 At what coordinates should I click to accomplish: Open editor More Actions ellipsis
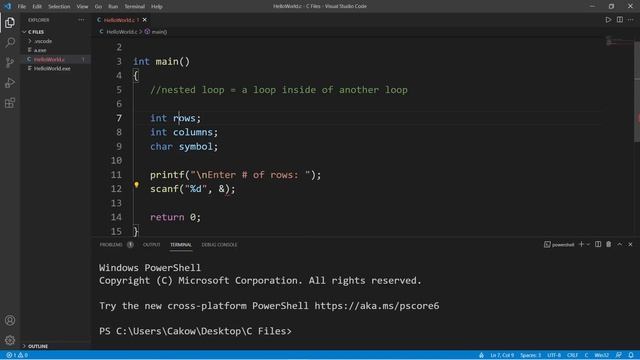tap(631, 20)
